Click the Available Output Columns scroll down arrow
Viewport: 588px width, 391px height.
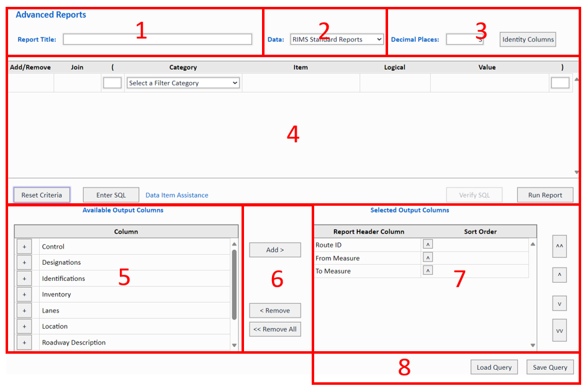pos(234,345)
